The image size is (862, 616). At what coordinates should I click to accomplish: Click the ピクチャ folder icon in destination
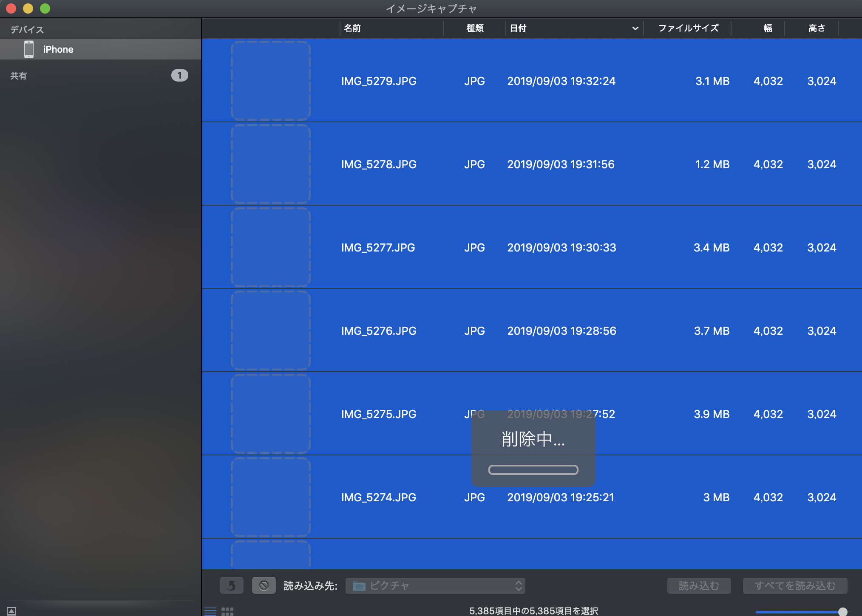(x=359, y=586)
